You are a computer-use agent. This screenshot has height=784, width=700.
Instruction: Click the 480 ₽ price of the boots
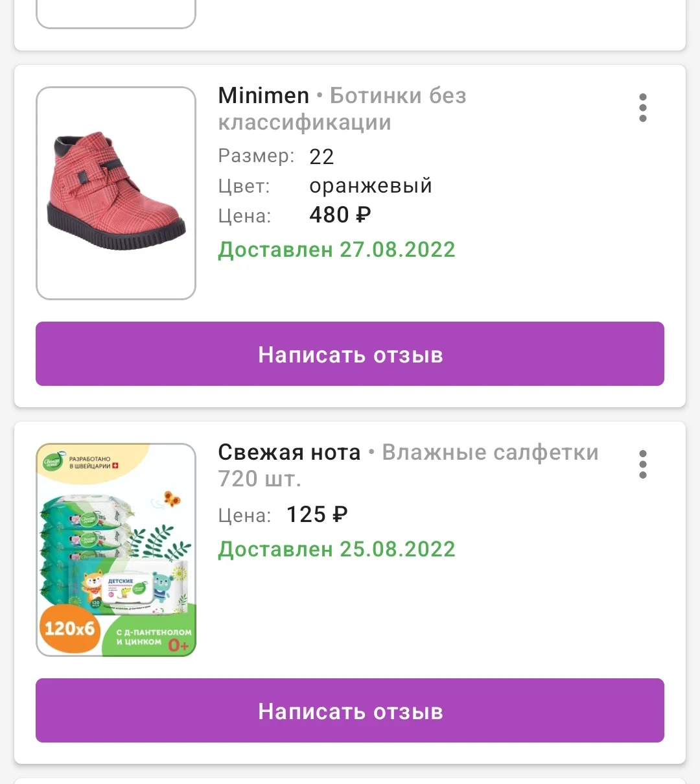[x=340, y=215]
